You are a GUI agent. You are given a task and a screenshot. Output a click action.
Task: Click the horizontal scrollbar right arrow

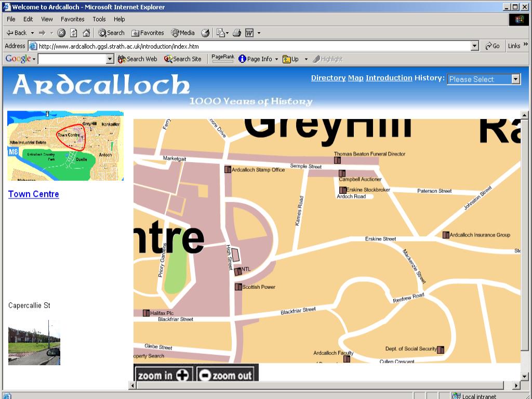point(516,385)
